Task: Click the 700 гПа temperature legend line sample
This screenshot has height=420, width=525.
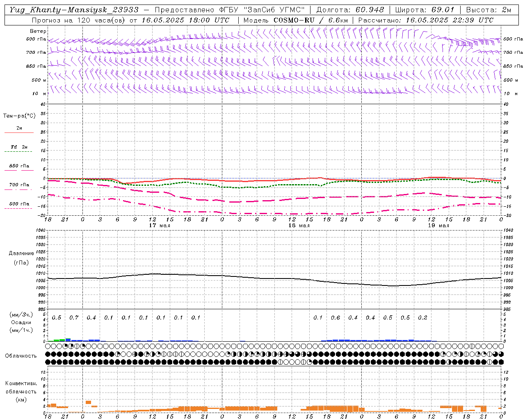Action: click(18, 189)
